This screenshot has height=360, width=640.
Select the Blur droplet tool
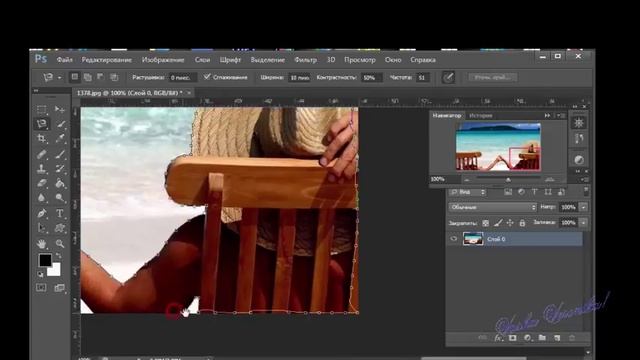pyautogui.click(x=41, y=198)
